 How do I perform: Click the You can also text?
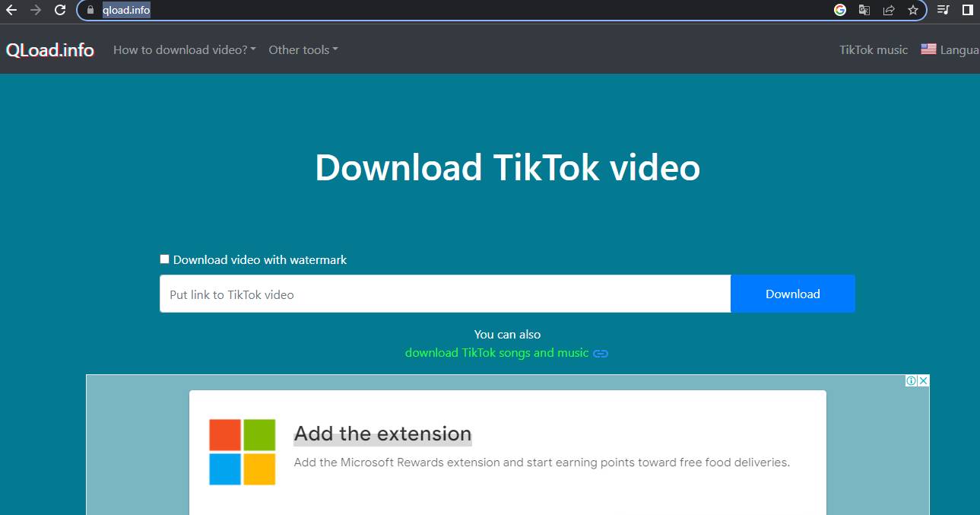pos(508,335)
